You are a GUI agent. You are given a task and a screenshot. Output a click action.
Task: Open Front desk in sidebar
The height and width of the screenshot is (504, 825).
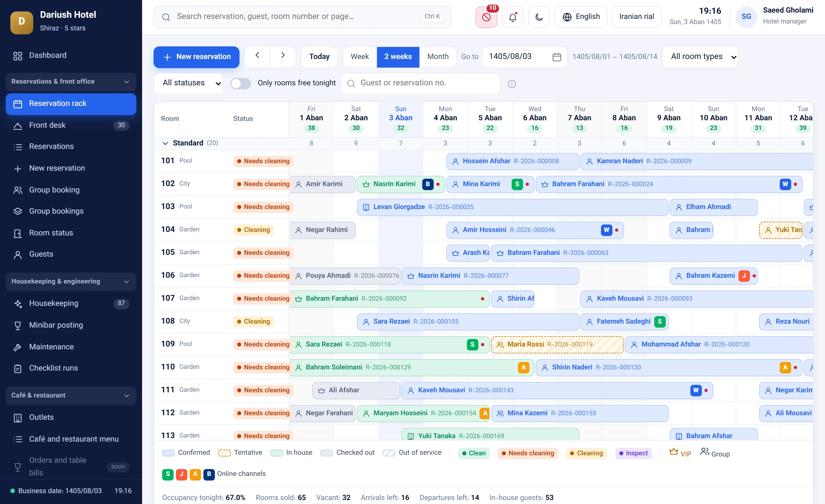(x=71, y=125)
